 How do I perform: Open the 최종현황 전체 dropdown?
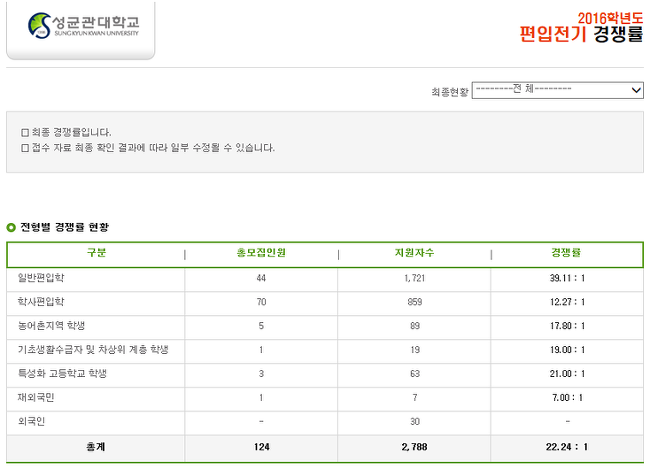click(x=558, y=90)
